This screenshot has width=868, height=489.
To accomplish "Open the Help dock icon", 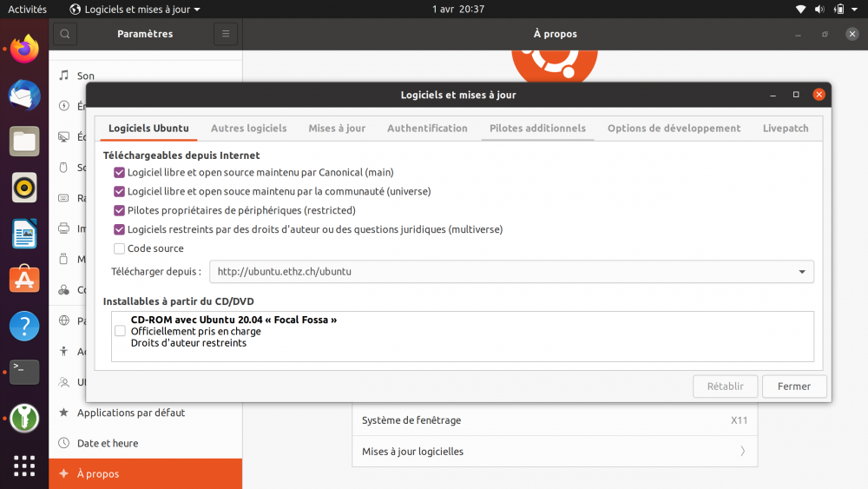I will (x=24, y=327).
